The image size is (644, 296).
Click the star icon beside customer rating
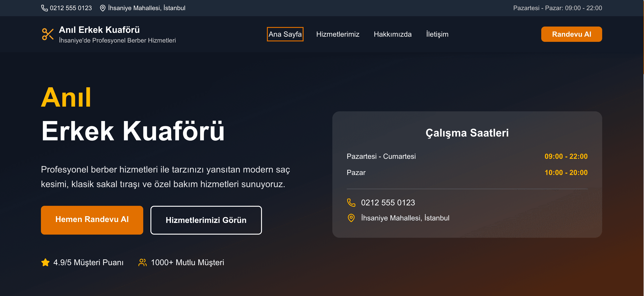(x=45, y=262)
